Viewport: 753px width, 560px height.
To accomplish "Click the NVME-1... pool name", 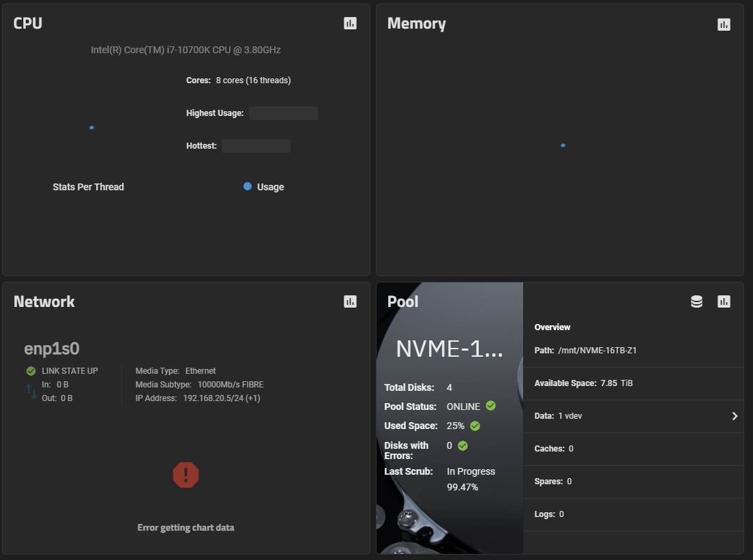I will (449, 349).
